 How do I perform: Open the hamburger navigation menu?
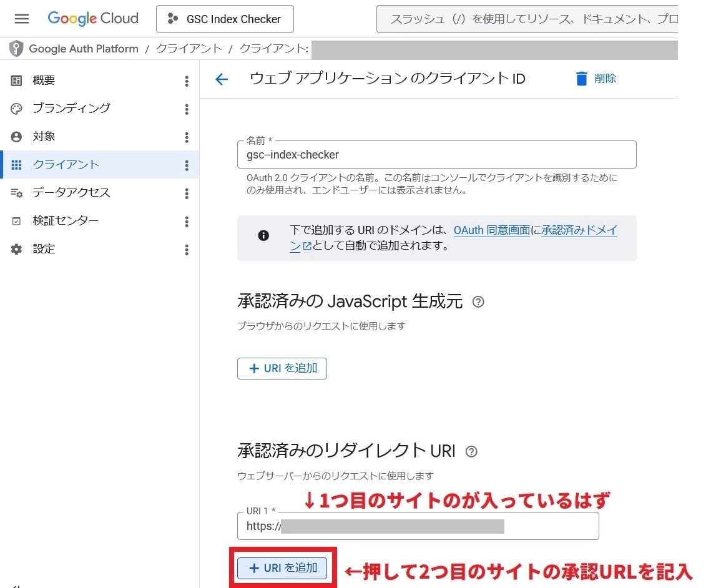coord(22,19)
